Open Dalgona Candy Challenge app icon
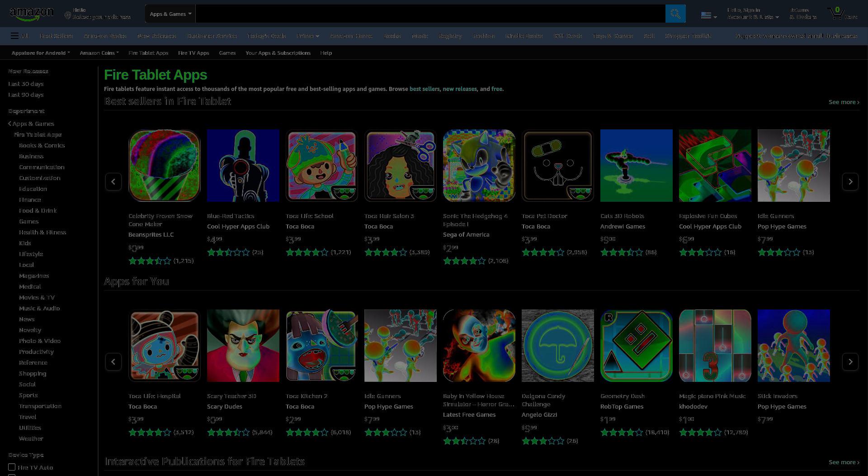 pos(558,346)
